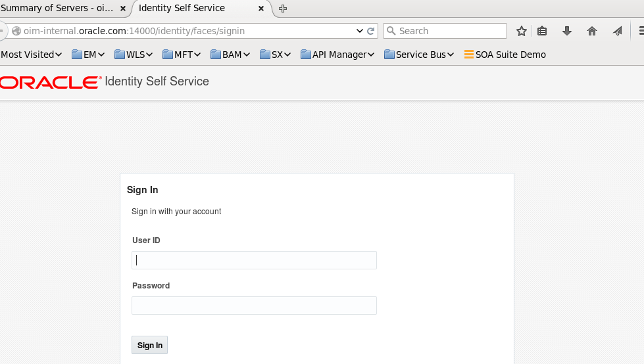
Task: Go to browser home page icon
Action: (x=592, y=31)
